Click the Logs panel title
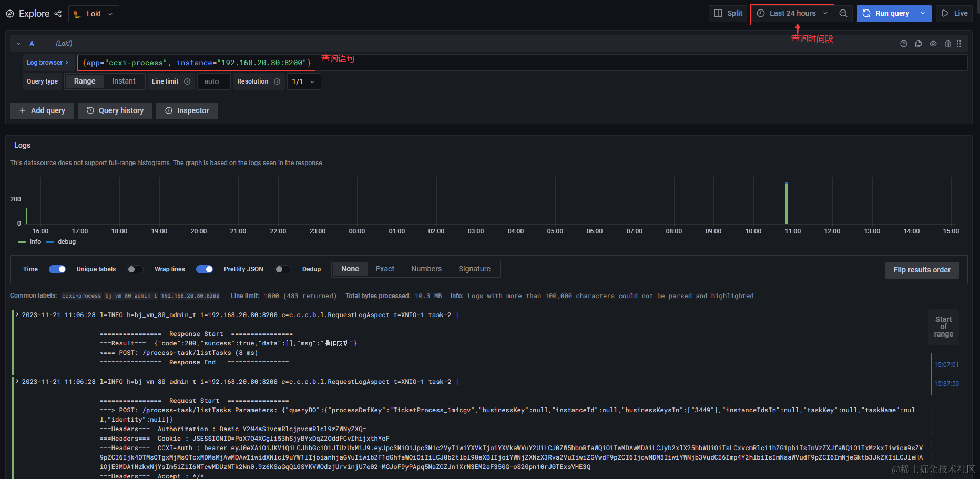Image resolution: width=980 pixels, height=479 pixels. (22, 146)
